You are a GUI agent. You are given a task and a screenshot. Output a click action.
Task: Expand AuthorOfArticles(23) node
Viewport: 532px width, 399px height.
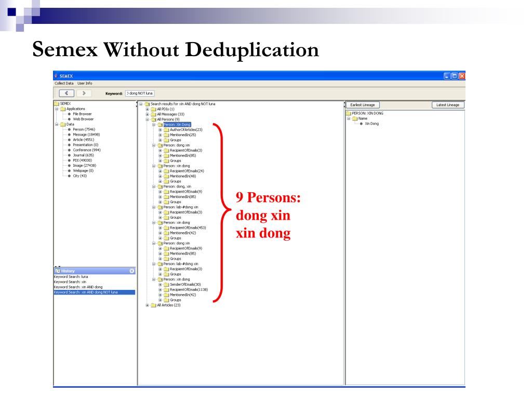tap(160, 130)
